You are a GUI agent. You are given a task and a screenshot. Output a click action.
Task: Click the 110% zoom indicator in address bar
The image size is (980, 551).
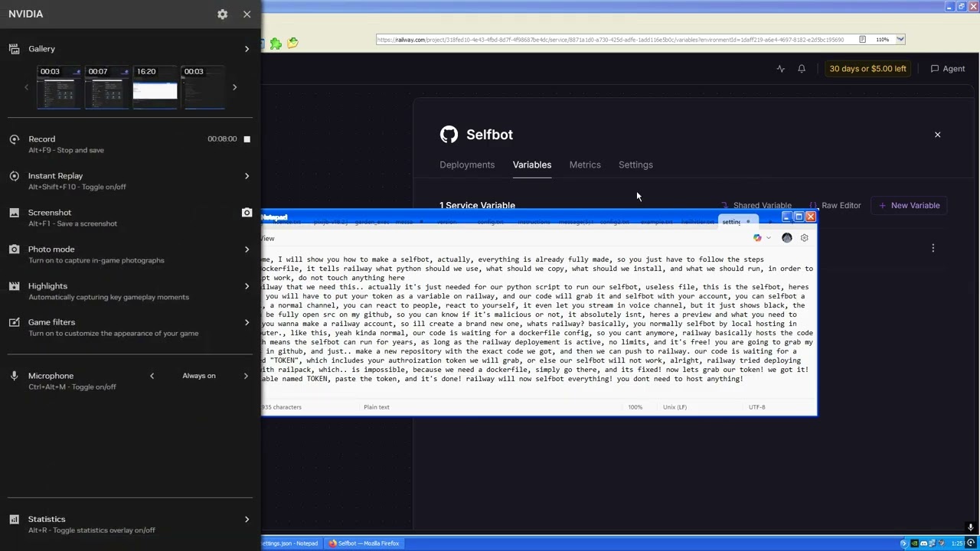tap(883, 40)
